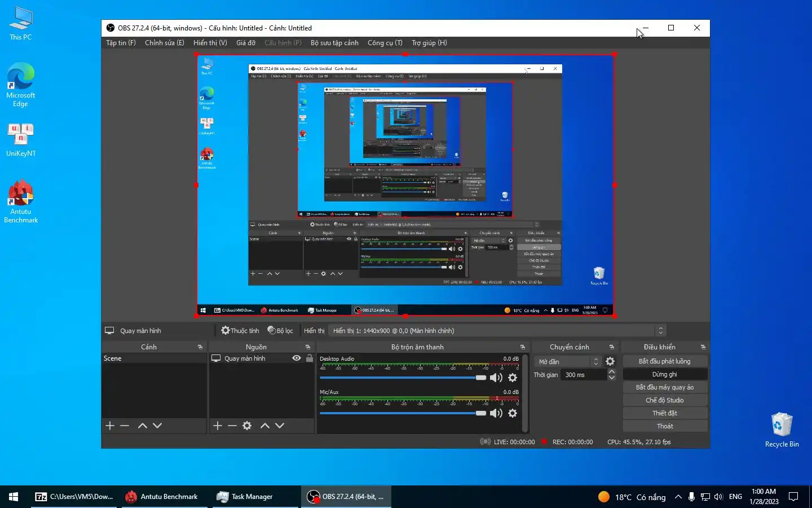The height and width of the screenshot is (508, 812).
Task: Undock the Cảnh panel
Action: click(x=200, y=347)
